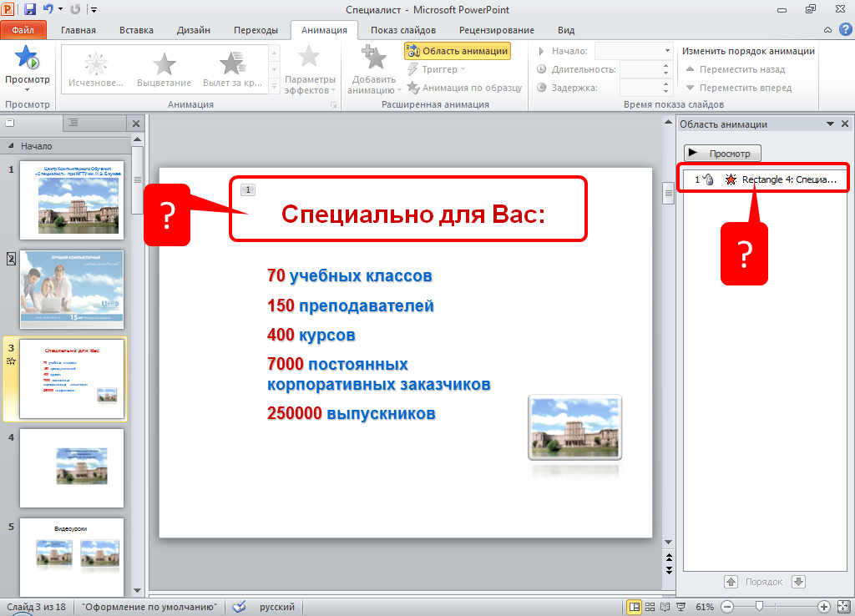855x616 pixels.
Task: Toggle the Область анимации pane button
Action: pos(458,51)
